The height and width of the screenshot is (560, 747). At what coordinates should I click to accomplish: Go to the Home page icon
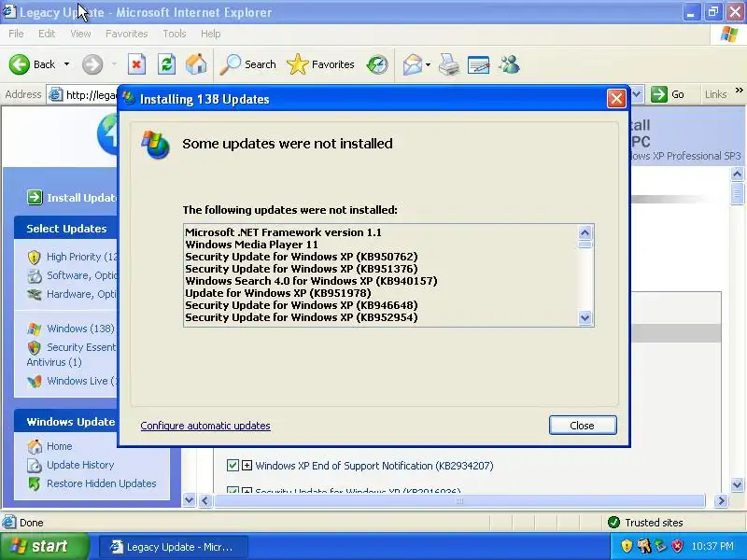click(196, 64)
